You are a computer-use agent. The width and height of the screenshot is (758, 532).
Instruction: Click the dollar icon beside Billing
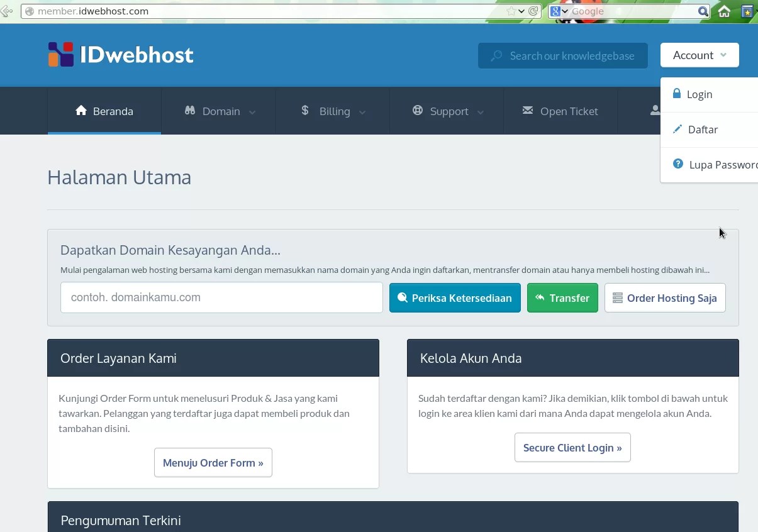pos(304,110)
